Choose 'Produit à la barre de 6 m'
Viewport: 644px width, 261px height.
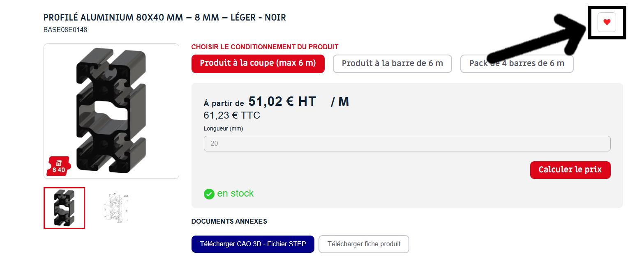point(392,64)
